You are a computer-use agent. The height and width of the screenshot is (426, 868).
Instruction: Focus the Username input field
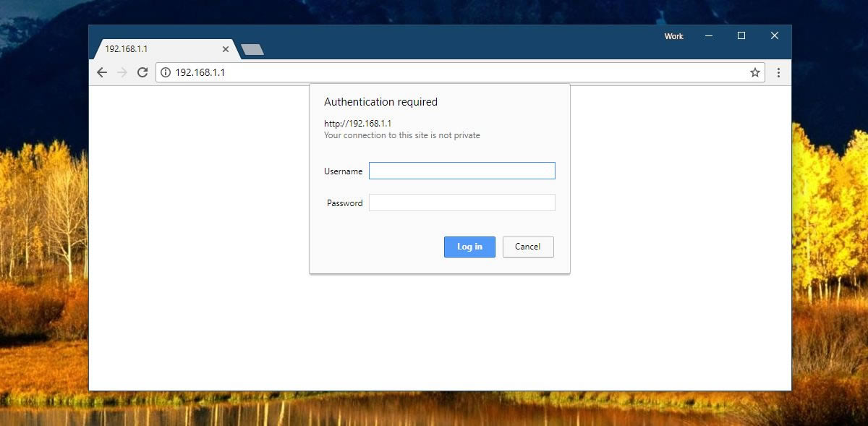pyautogui.click(x=461, y=171)
